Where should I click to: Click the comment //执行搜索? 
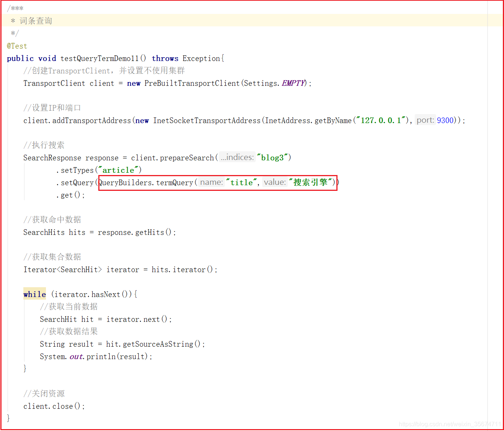pos(44,145)
